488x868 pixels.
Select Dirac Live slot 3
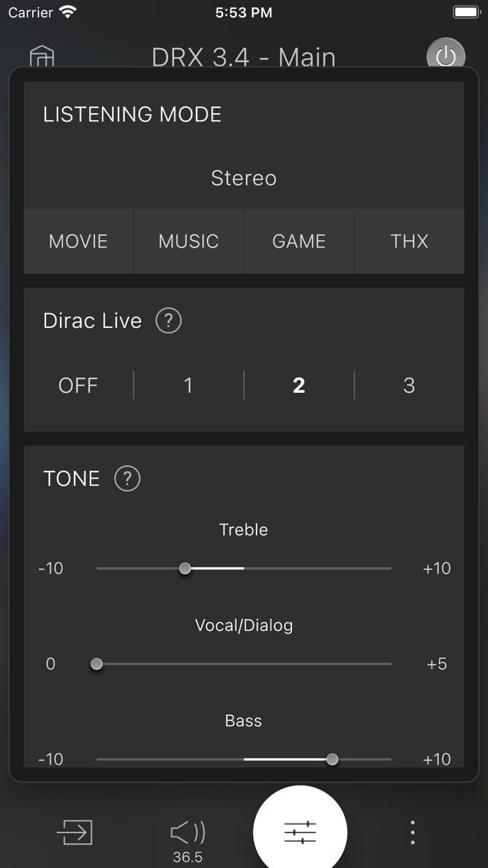[409, 385]
